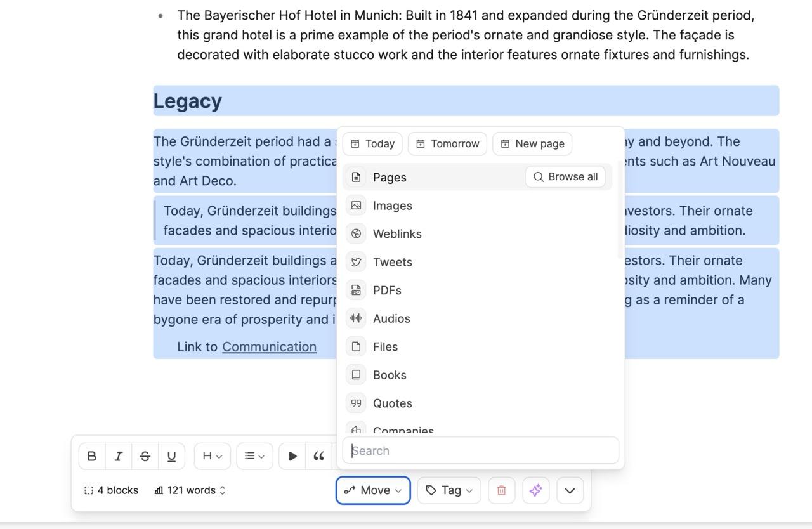The image size is (812, 529).
Task: Expand more options chevron button
Action: point(570,490)
